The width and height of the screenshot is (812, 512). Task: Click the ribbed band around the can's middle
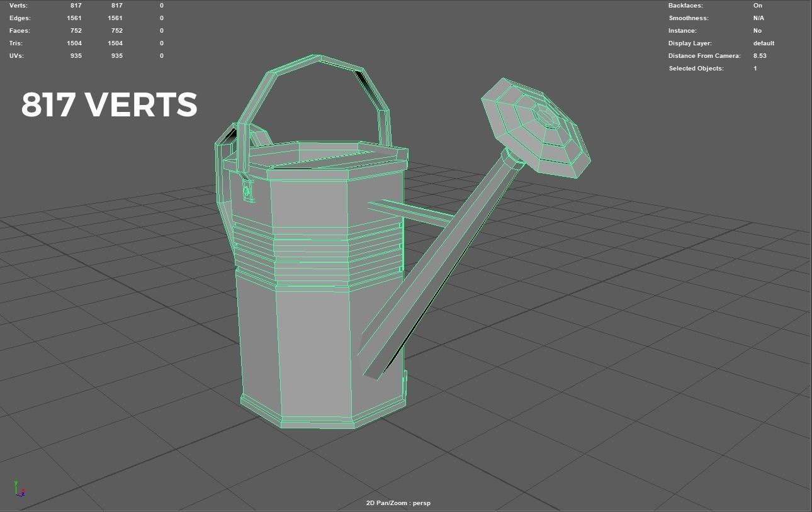pos(318,254)
